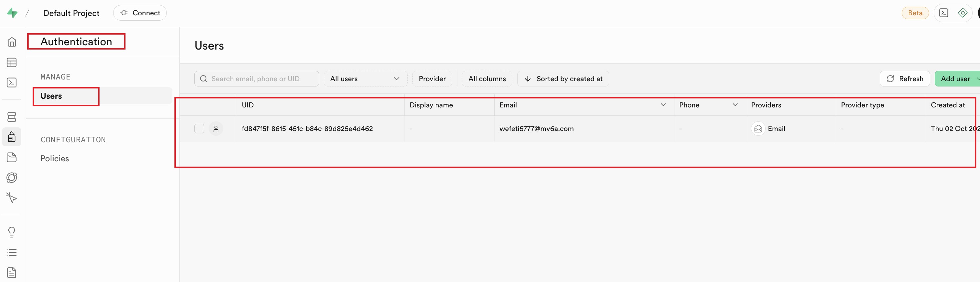Open the Logs list icon in the sidebar
This screenshot has height=282, width=980.
(x=12, y=252)
